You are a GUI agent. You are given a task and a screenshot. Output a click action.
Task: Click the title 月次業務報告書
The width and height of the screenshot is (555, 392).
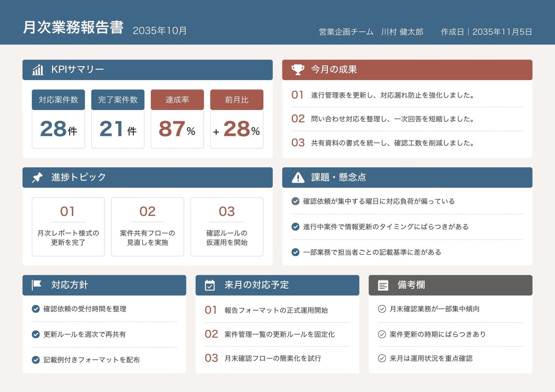pyautogui.click(x=73, y=27)
